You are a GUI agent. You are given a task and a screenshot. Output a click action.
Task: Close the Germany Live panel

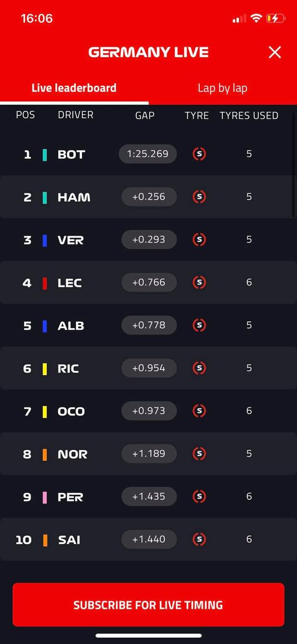pos(274,52)
